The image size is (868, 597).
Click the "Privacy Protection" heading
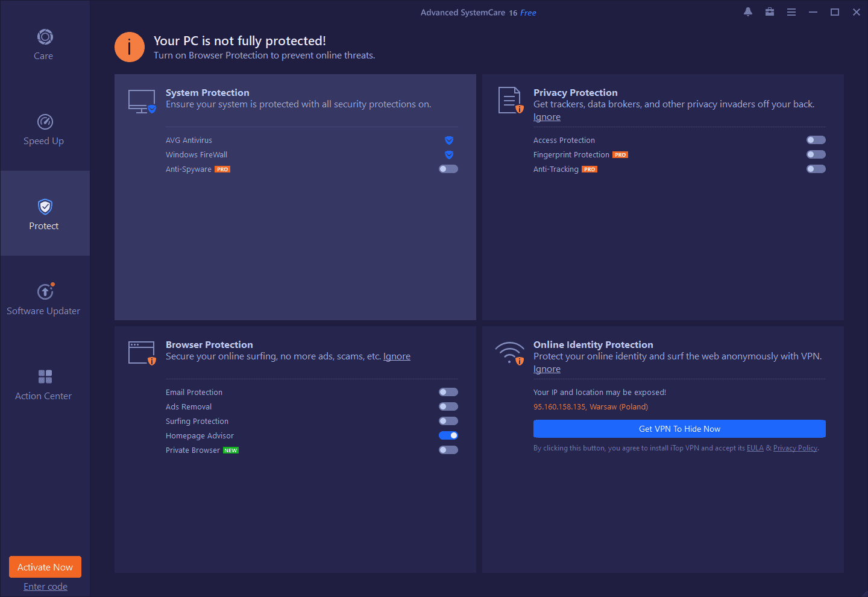coord(576,92)
